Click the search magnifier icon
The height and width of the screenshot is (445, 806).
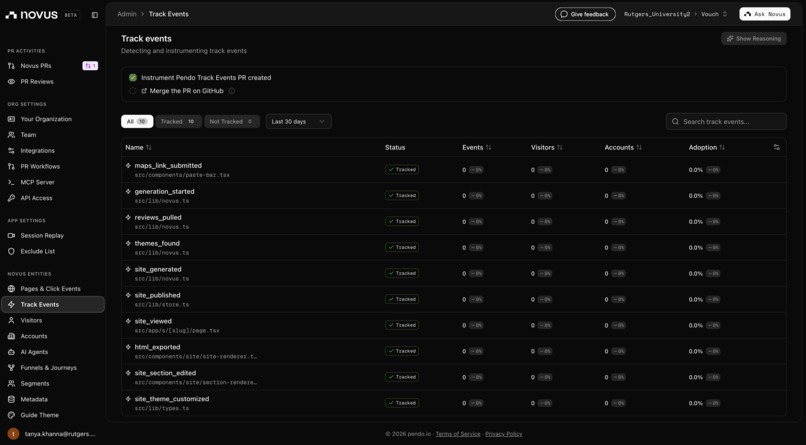(675, 122)
